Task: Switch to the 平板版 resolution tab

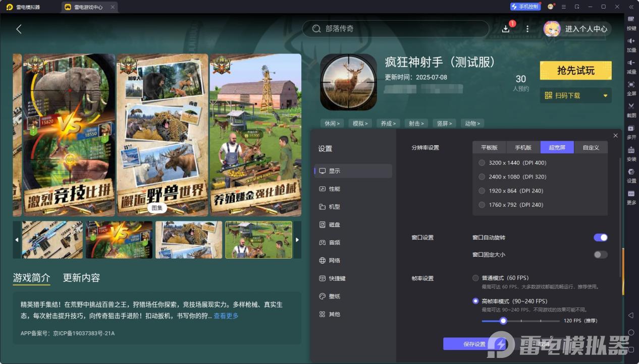Action: (x=489, y=148)
